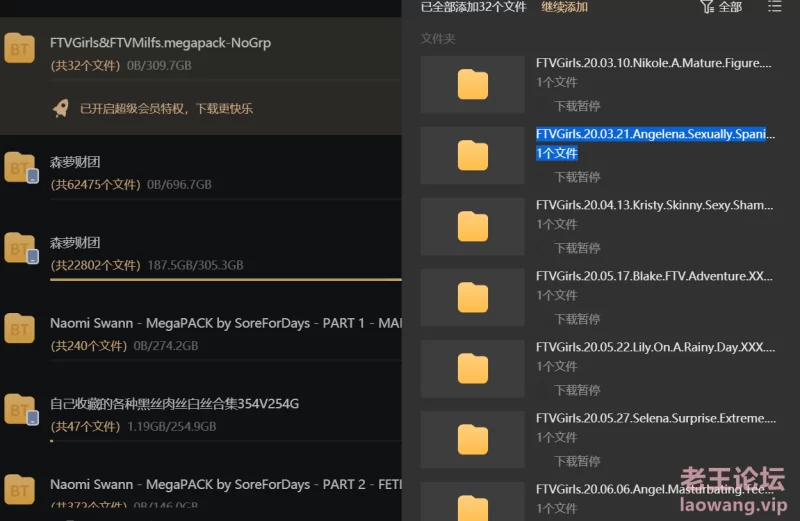
Task: Click BT icon of 森萝财团 62475-file task
Action: coord(20,167)
